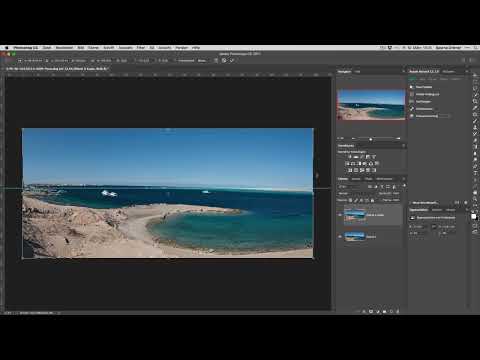Viewport: 480px width, 360px height.
Task: Open the Fenster menu
Action: point(182,48)
